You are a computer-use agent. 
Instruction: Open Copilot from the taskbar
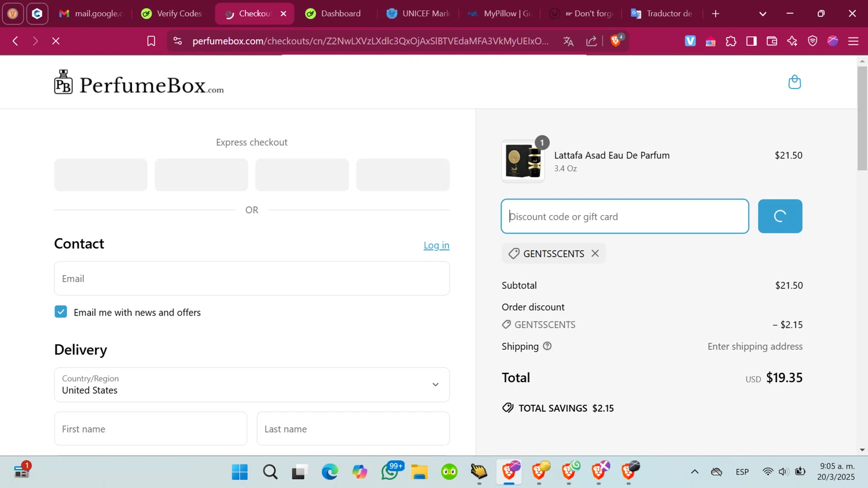pos(360,472)
